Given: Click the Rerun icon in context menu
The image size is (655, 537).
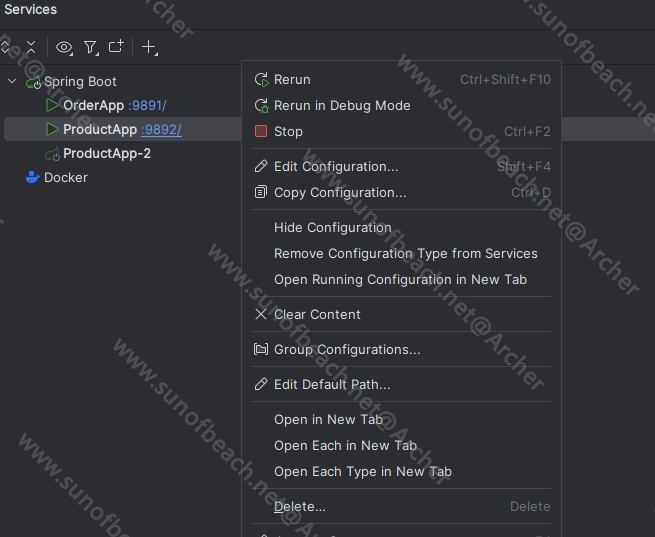Looking at the screenshot, I should [x=261, y=80].
